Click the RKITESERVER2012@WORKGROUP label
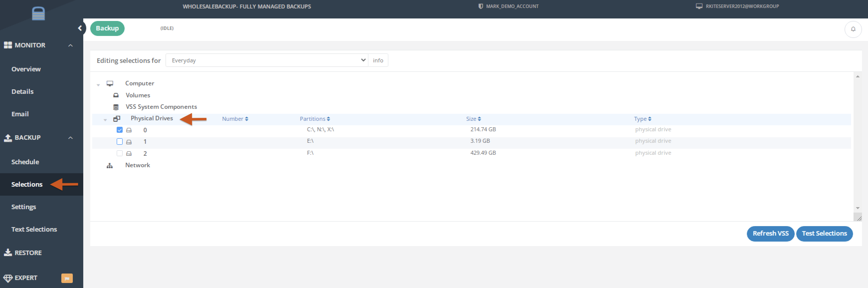The width and height of the screenshot is (868, 288). click(742, 6)
